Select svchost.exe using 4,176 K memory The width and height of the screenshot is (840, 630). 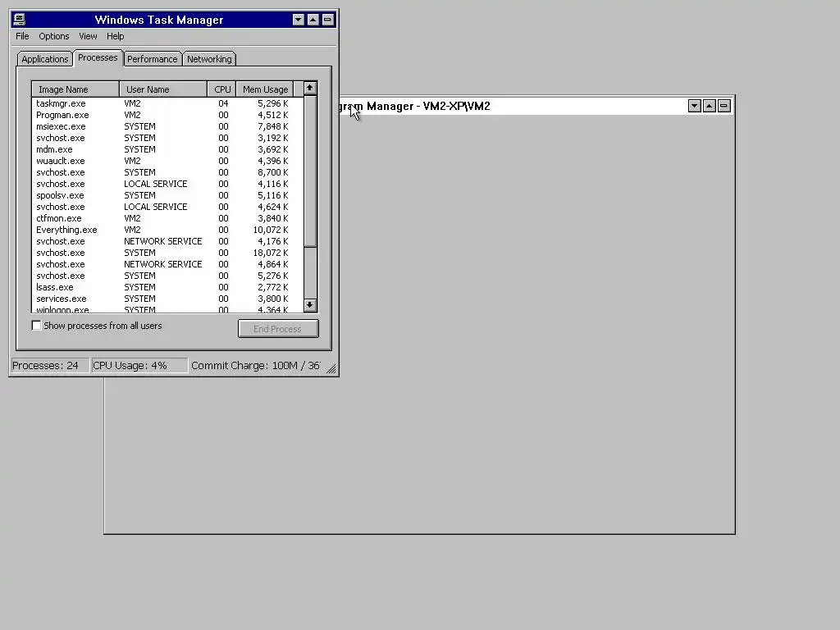[x=167, y=242]
